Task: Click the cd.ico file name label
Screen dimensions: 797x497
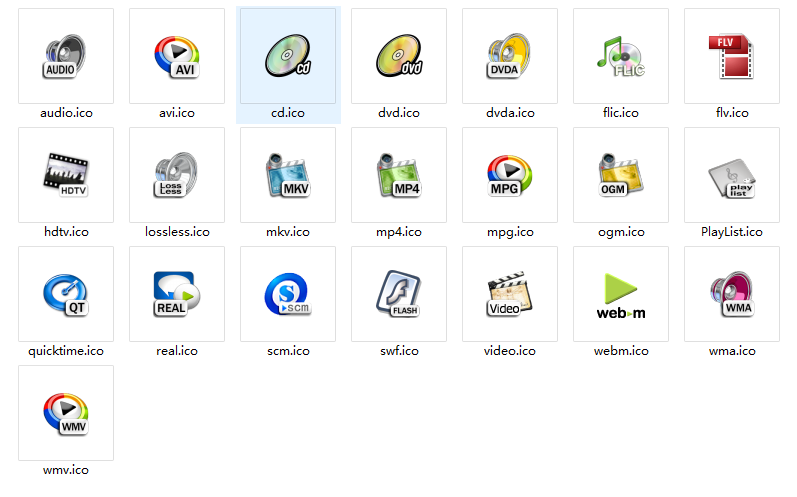Action: (x=288, y=113)
